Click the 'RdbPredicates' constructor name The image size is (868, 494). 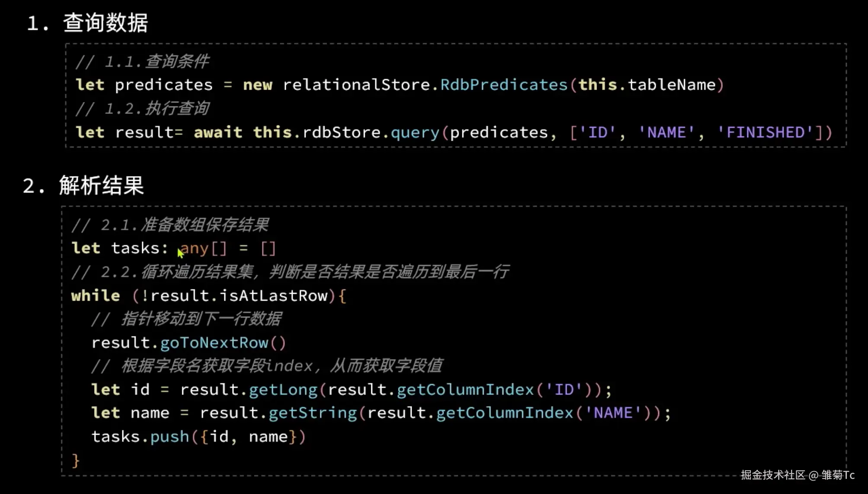(504, 85)
